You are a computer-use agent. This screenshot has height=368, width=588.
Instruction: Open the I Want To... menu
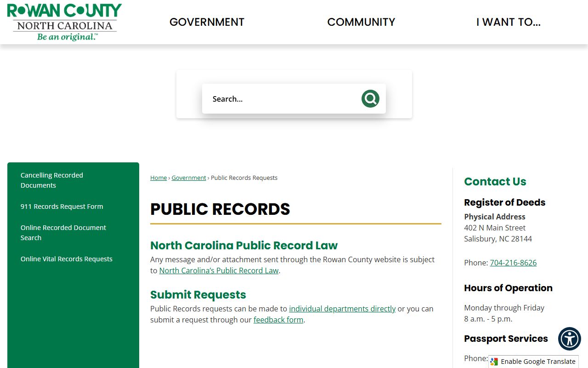(508, 22)
